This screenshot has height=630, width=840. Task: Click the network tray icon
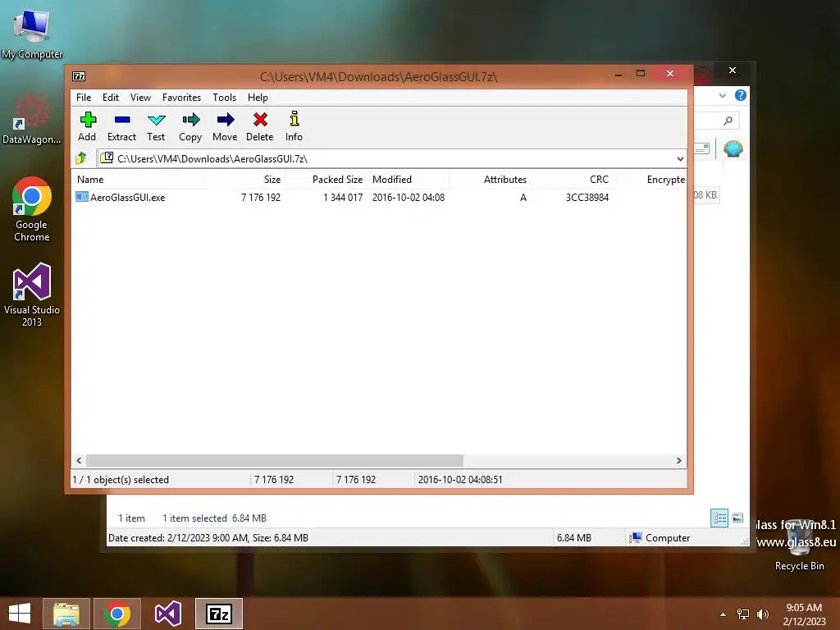[743, 614]
